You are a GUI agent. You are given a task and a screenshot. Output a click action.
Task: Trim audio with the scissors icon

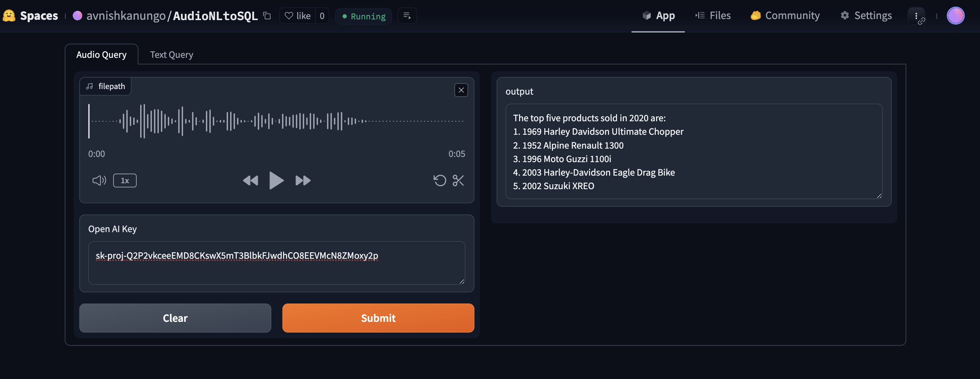coord(458,180)
